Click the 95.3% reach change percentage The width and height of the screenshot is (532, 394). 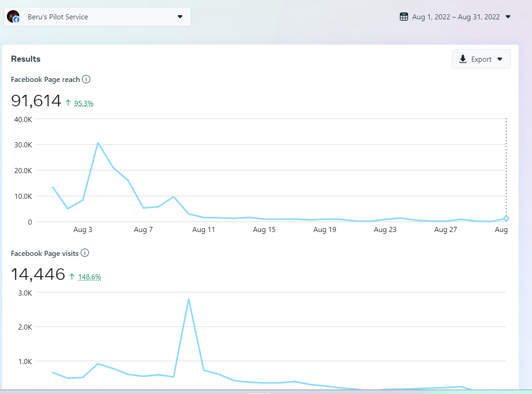tap(84, 104)
